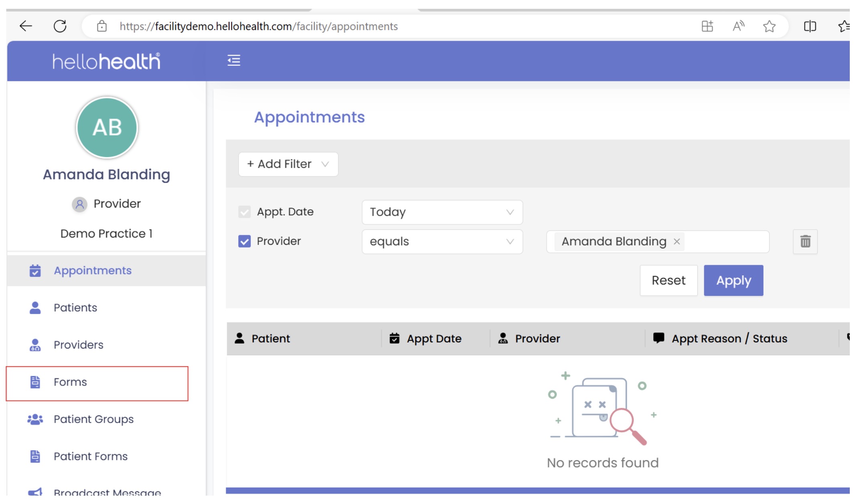Click the Reset button
Image resolution: width=855 pixels, height=504 pixels.
[x=668, y=280]
